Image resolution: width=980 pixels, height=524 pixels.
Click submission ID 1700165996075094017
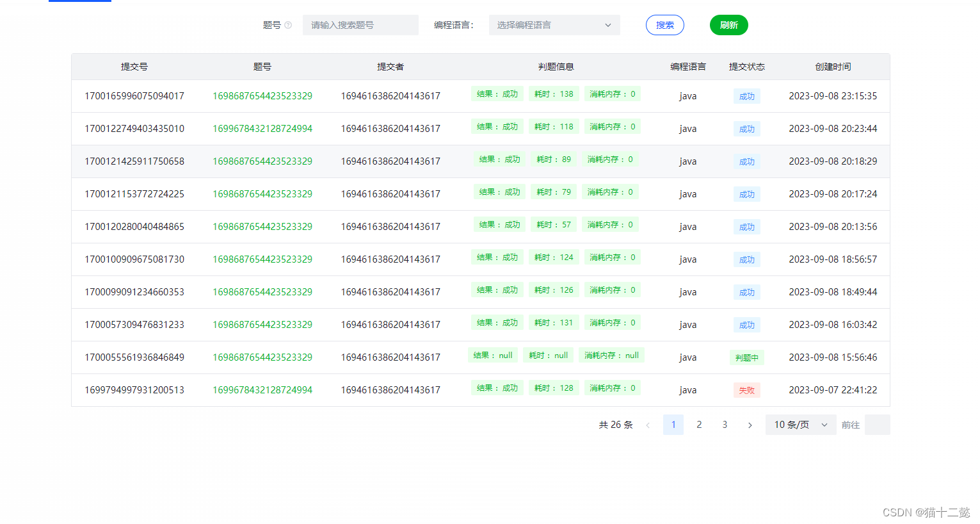click(x=134, y=96)
